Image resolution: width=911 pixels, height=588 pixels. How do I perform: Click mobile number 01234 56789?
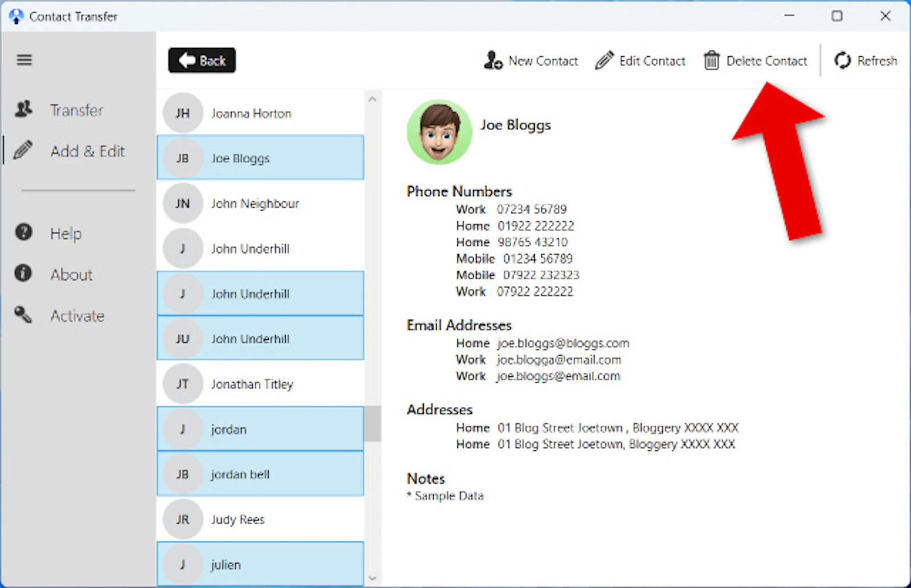537,258
